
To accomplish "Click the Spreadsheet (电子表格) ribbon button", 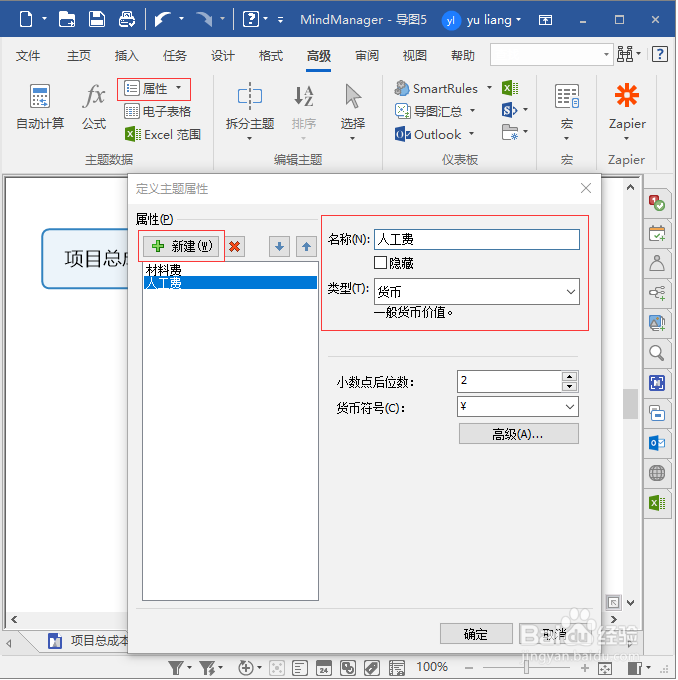I will pyautogui.click(x=158, y=111).
